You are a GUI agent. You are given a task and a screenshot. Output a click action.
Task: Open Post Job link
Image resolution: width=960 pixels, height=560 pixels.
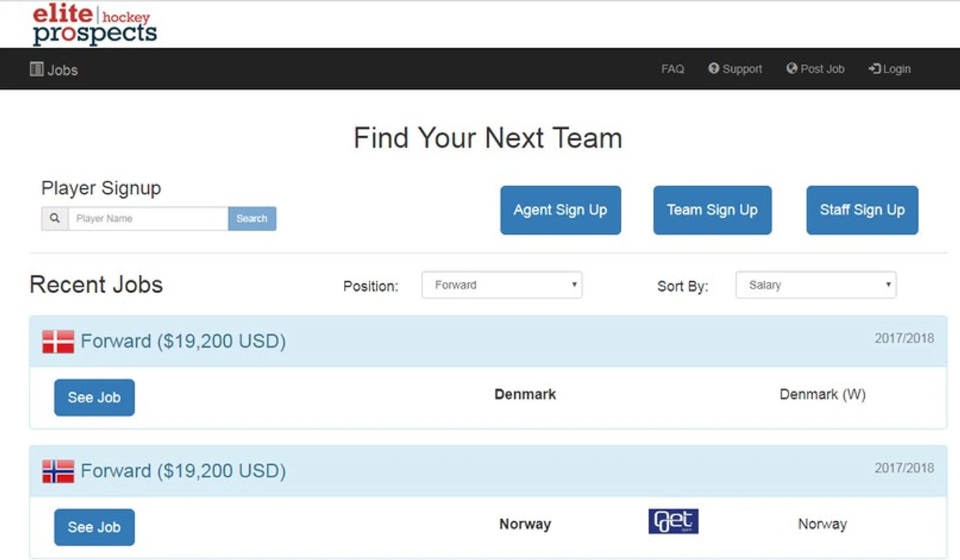click(815, 68)
